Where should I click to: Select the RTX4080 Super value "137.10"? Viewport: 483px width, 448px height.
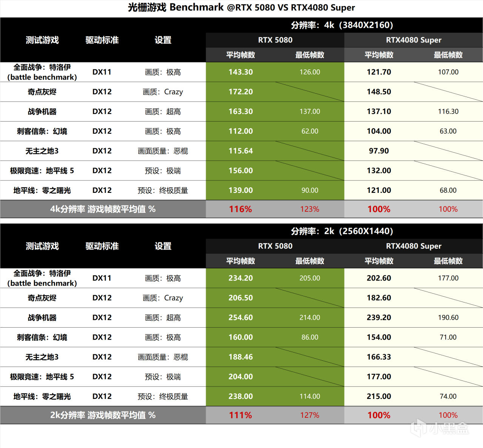379,111
